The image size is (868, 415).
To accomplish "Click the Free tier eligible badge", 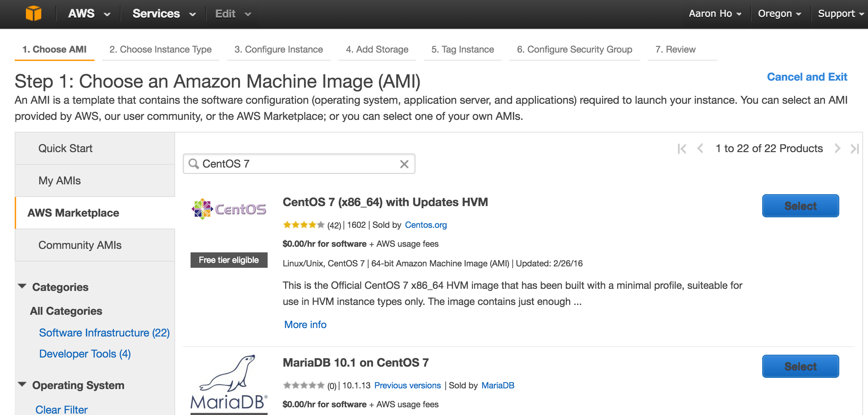I will click(229, 260).
